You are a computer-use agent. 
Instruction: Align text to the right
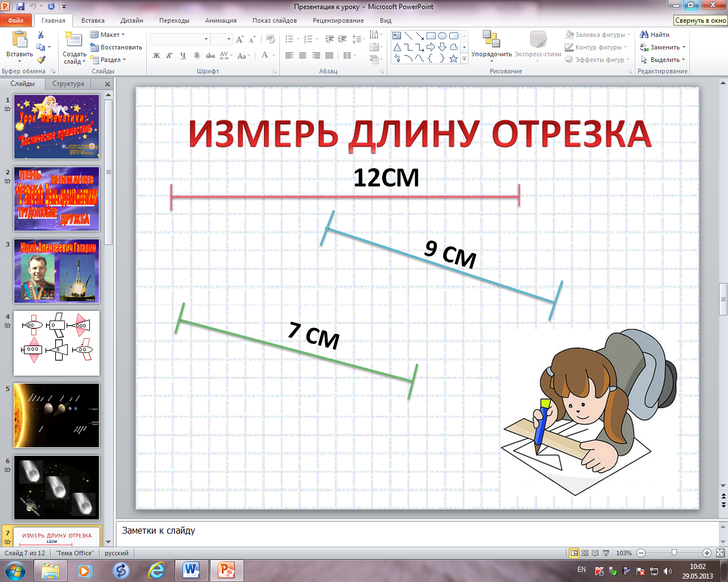pyautogui.click(x=316, y=56)
